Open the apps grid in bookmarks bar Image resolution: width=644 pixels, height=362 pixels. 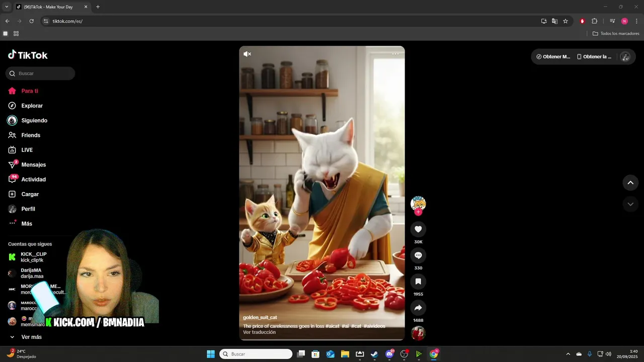pyautogui.click(x=16, y=34)
